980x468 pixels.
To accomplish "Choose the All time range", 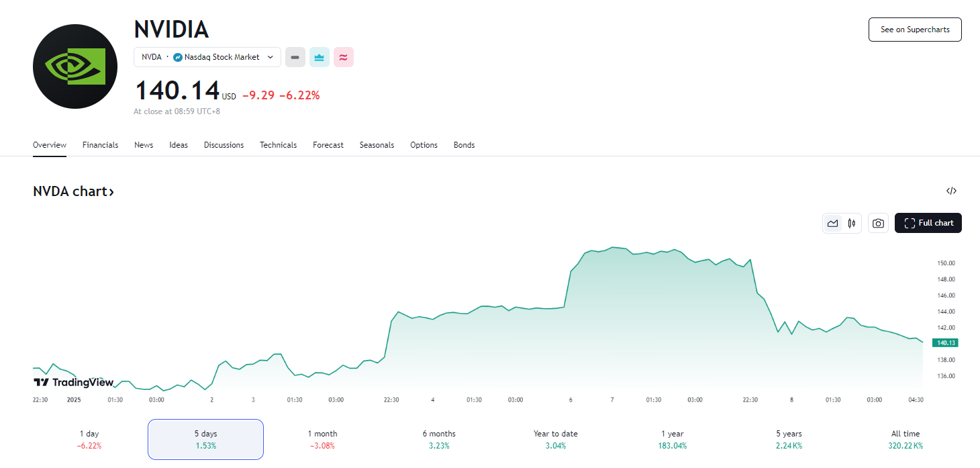I will click(905, 439).
